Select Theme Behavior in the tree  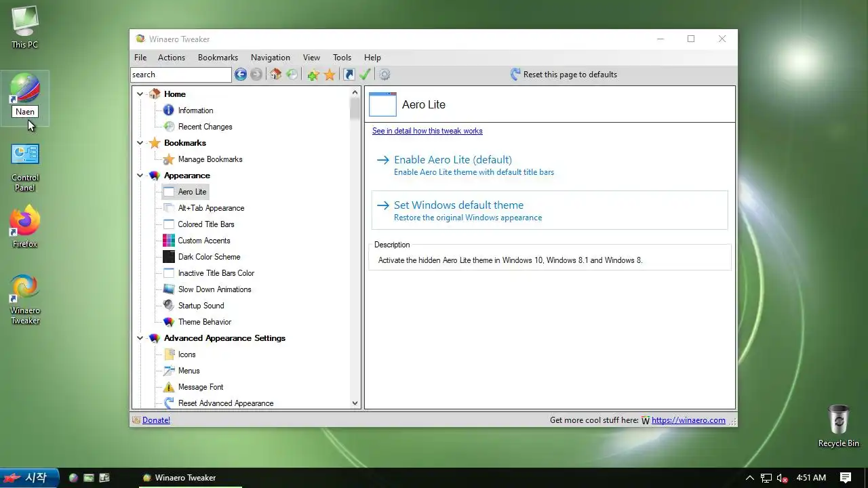(x=205, y=322)
